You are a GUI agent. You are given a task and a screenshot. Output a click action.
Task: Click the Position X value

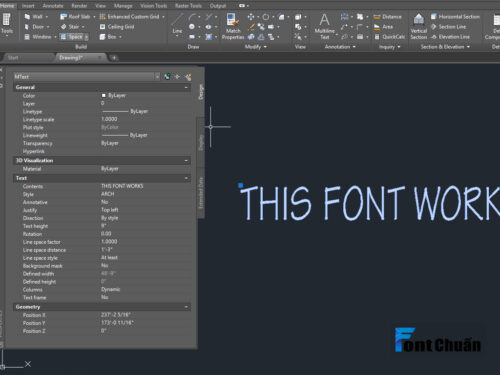pyautogui.click(x=115, y=315)
